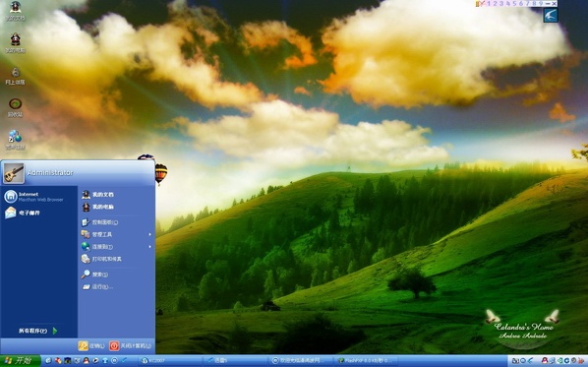Select desktop number 9 in top bar
Screen dimensions: 588x367
(x=541, y=4)
